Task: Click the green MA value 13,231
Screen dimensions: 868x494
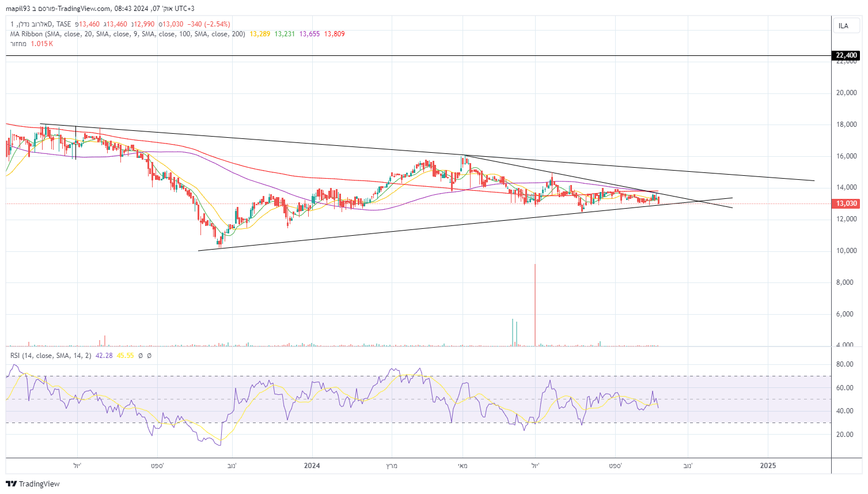Action: pyautogui.click(x=285, y=34)
